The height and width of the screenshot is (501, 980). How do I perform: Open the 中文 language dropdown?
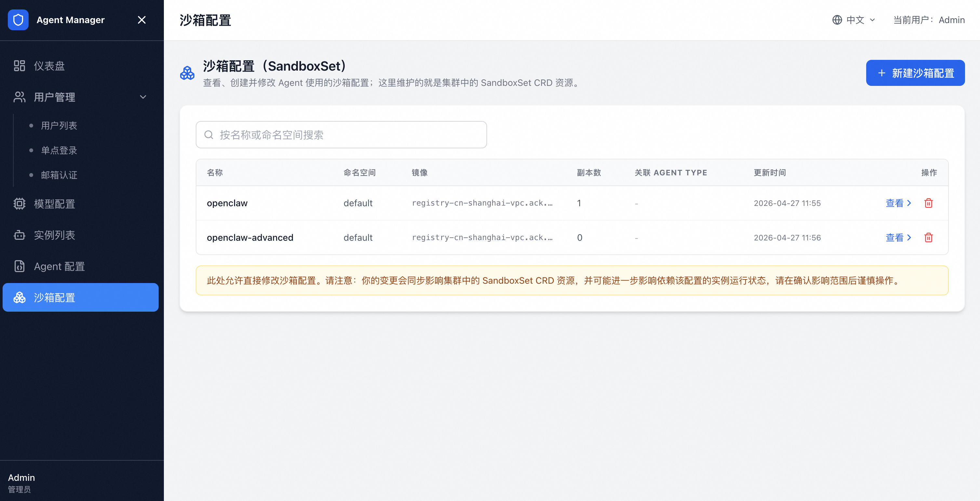[854, 20]
